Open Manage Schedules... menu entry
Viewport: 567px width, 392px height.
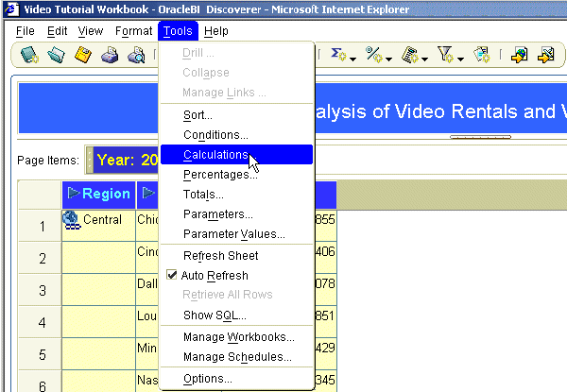coord(236,357)
